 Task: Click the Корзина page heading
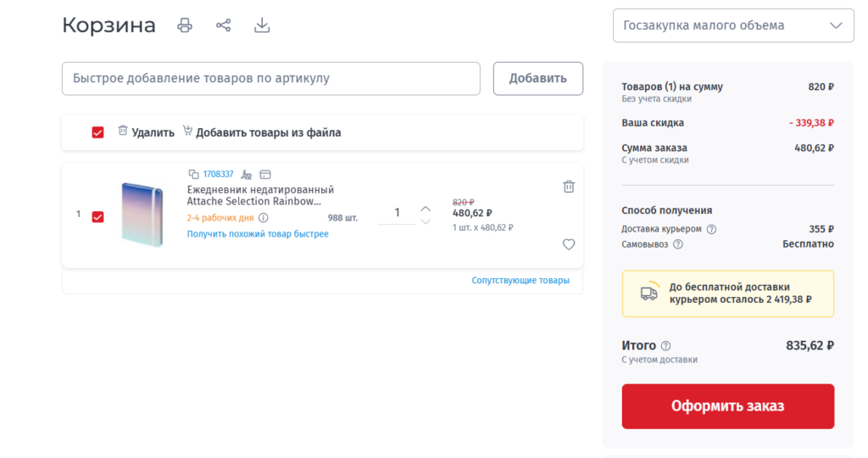(x=109, y=25)
